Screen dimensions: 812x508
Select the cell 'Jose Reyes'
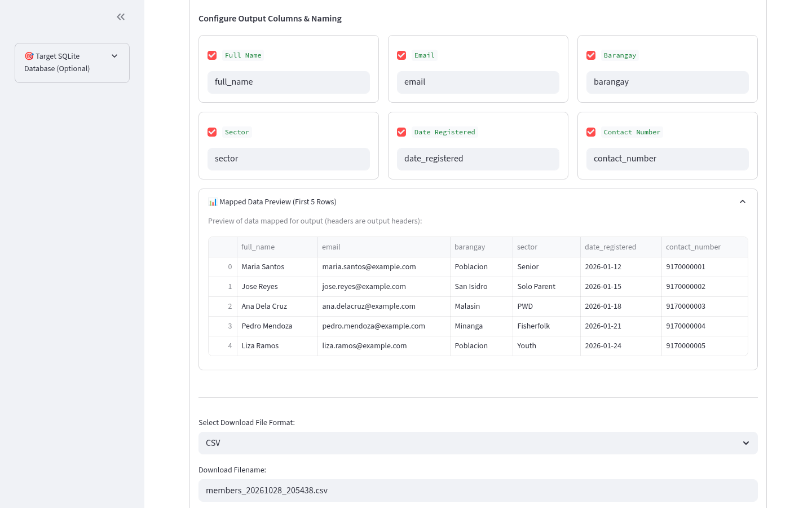click(277, 287)
